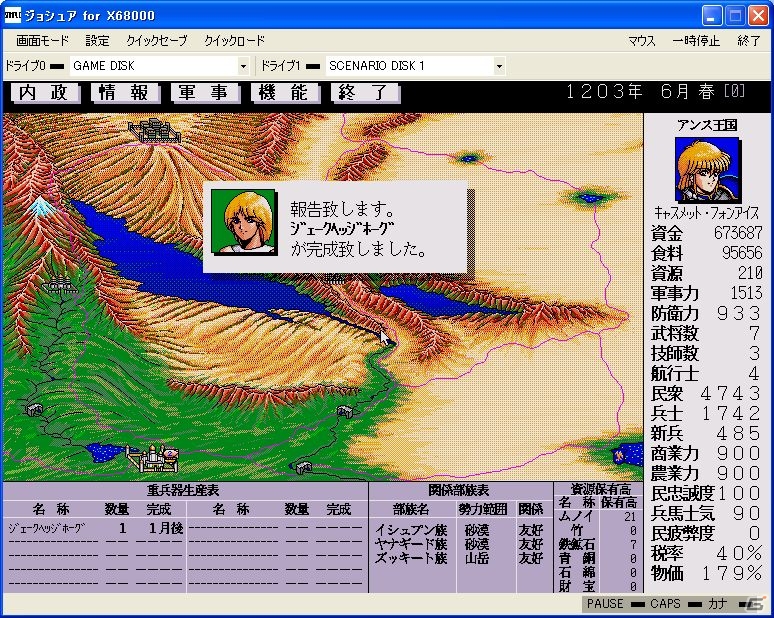Click the カナ indicator in the status bar
Viewport: 774px width, 618px height.
(717, 604)
